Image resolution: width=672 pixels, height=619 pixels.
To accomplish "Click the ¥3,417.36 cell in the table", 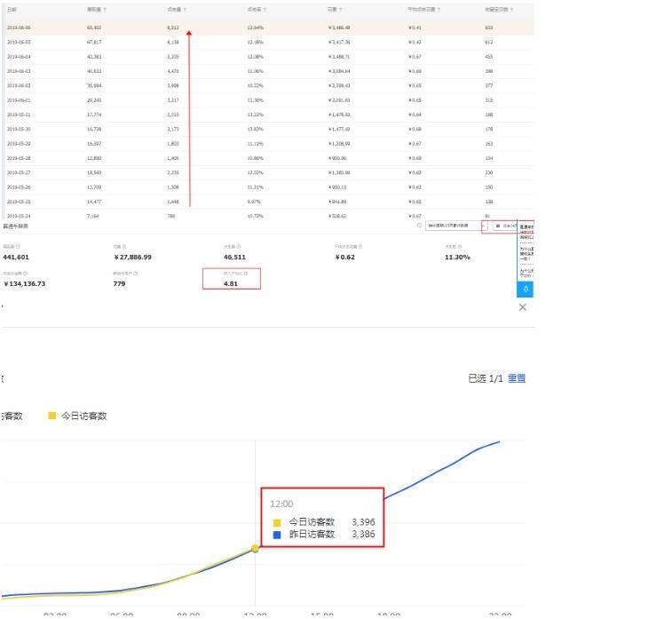I will click(x=339, y=42).
